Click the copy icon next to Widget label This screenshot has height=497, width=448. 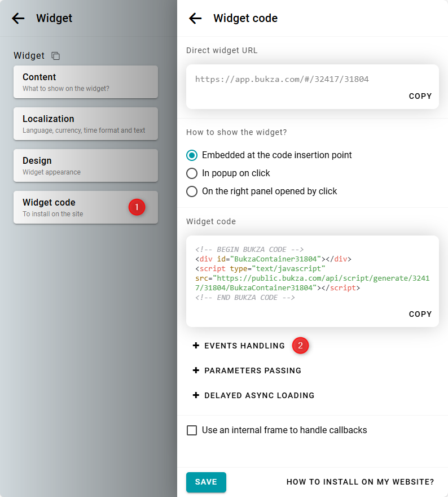(55, 56)
